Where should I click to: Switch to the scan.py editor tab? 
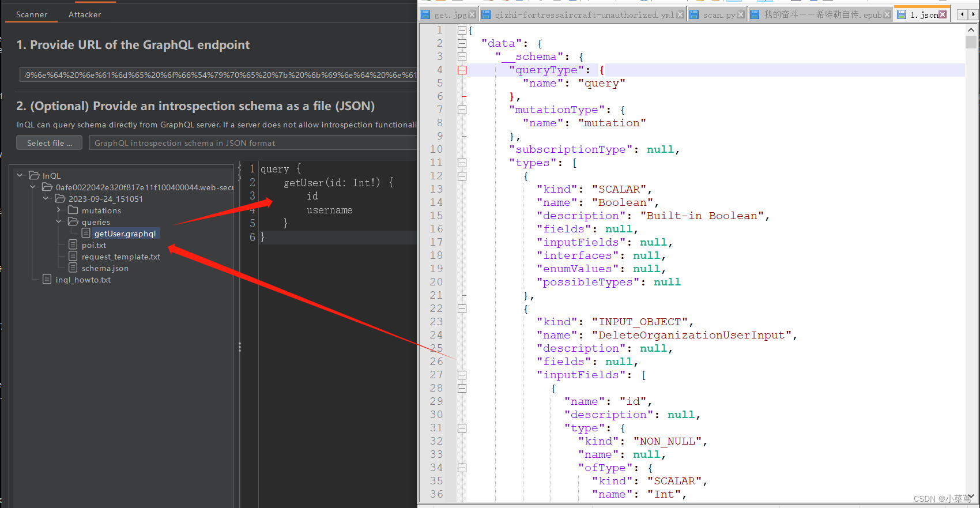coord(719,15)
